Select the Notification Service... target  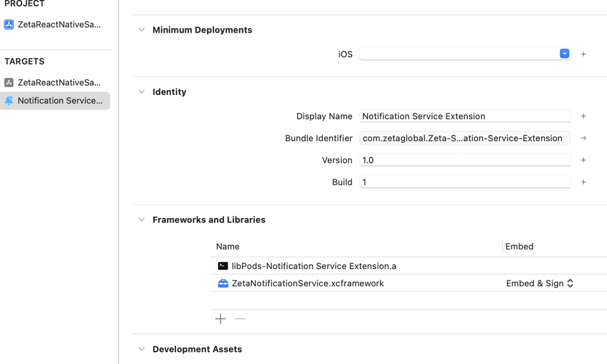point(55,101)
